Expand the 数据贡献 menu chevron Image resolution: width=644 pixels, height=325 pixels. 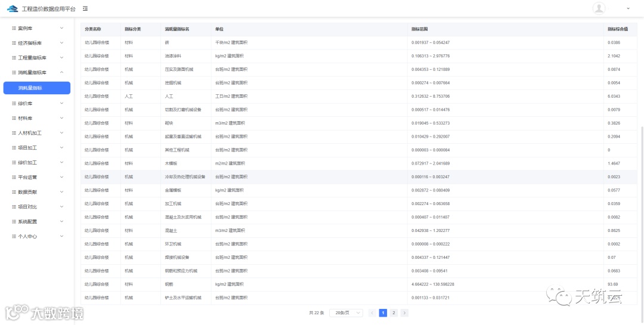[x=61, y=192]
